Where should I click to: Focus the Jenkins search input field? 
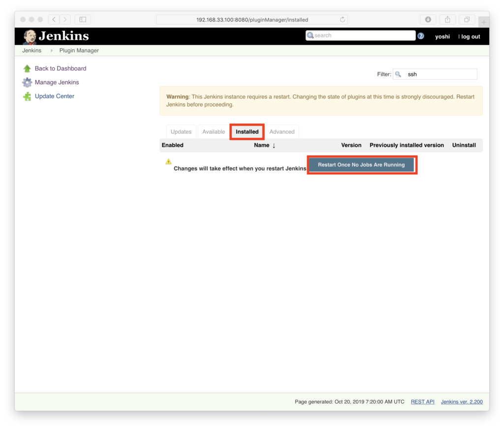[x=360, y=35]
